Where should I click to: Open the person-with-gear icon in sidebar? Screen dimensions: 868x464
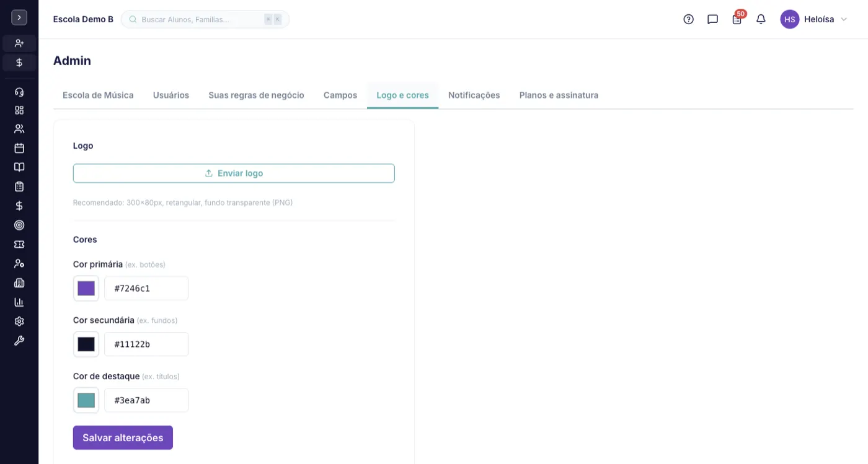[x=19, y=263]
